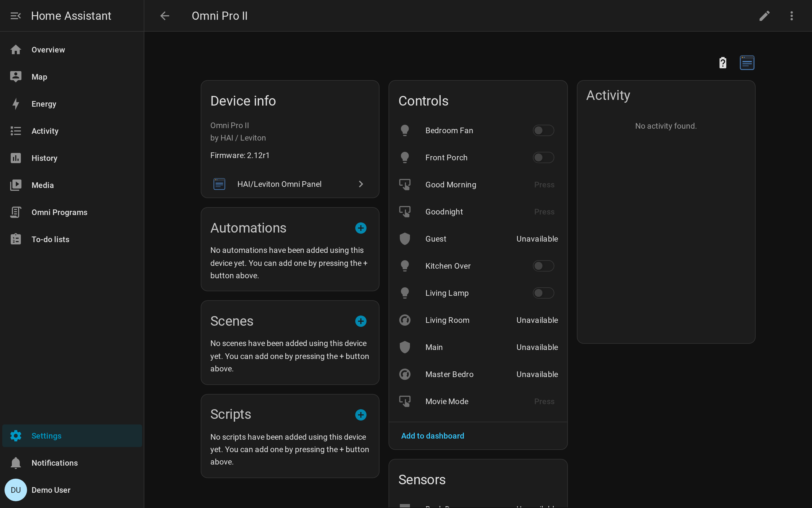
Task: Open Overview in the sidebar
Action: 72,50
